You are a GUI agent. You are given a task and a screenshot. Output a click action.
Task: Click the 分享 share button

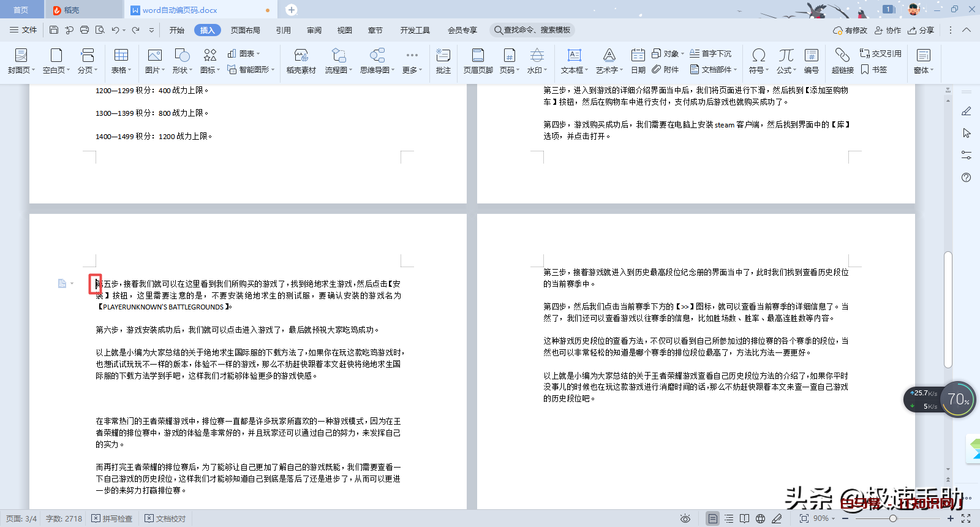point(921,30)
